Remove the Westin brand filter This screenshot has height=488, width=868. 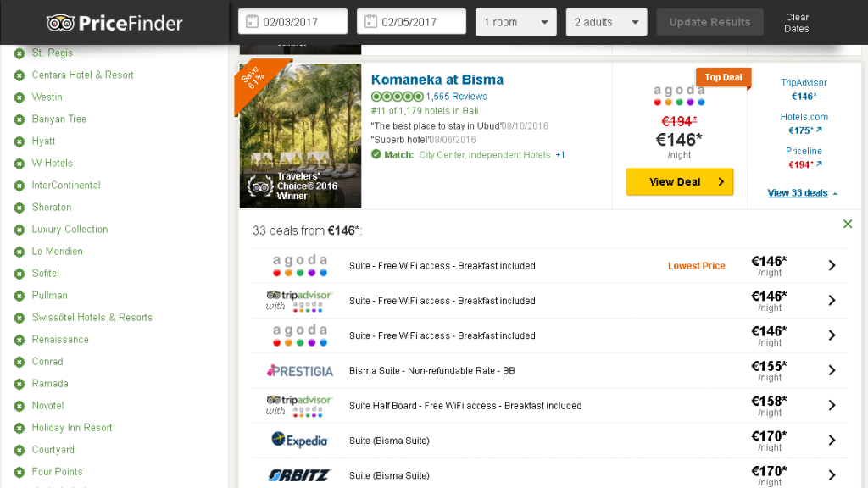pyautogui.click(x=19, y=97)
